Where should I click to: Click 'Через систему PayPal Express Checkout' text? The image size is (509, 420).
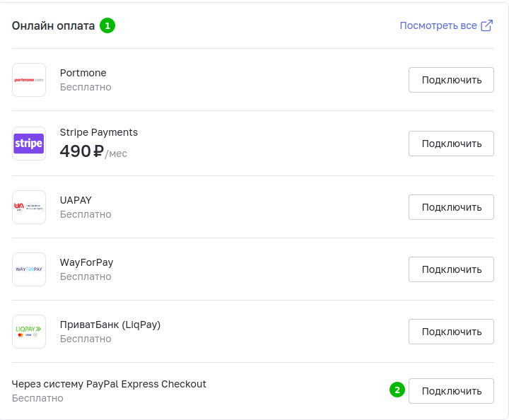pos(109,384)
